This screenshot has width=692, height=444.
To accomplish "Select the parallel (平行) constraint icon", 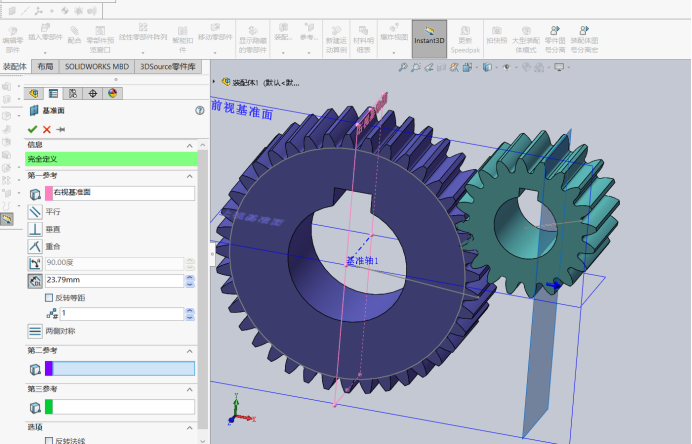I will 35,212.
